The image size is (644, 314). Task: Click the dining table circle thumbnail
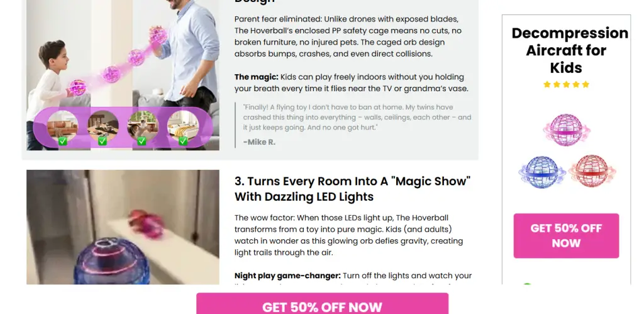tap(103, 125)
